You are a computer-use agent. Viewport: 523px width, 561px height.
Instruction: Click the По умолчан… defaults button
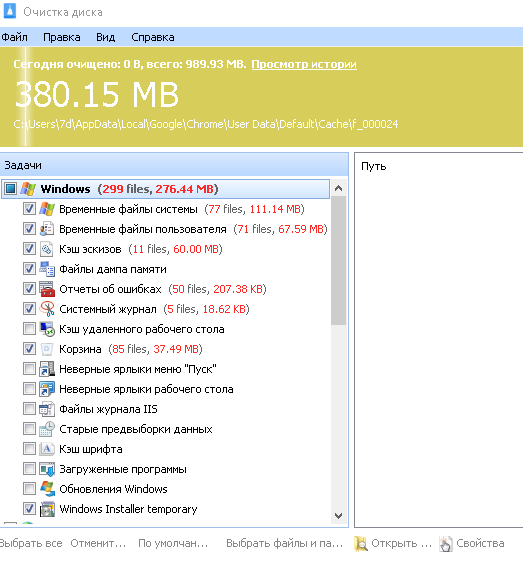pos(173,543)
